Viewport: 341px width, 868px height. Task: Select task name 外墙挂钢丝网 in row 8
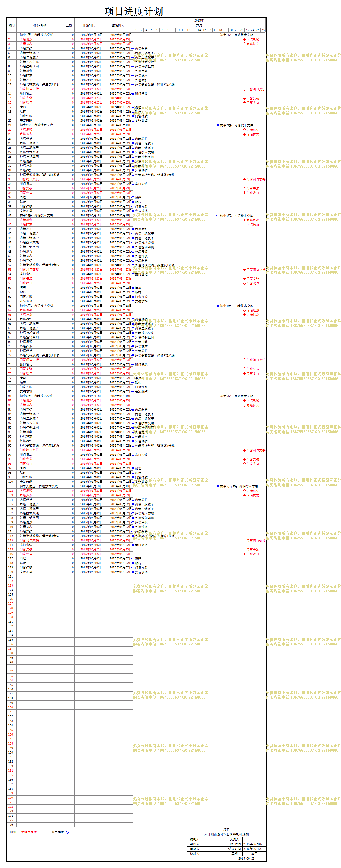[x=29, y=67]
